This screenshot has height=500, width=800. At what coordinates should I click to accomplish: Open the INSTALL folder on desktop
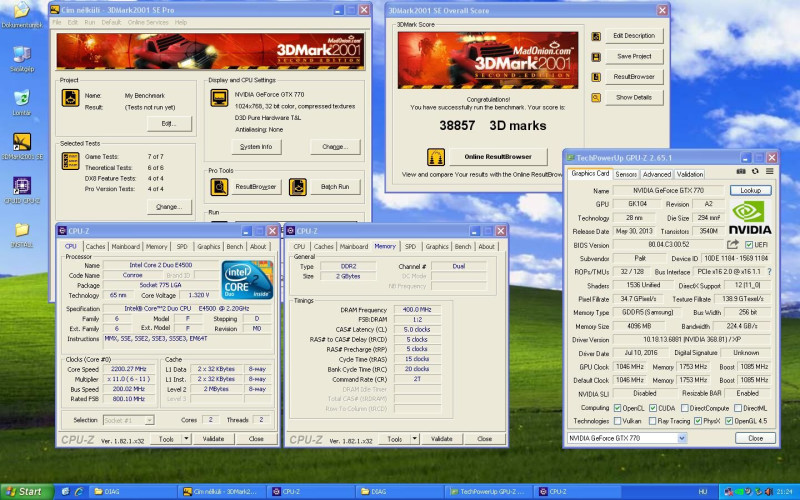coord(21,230)
